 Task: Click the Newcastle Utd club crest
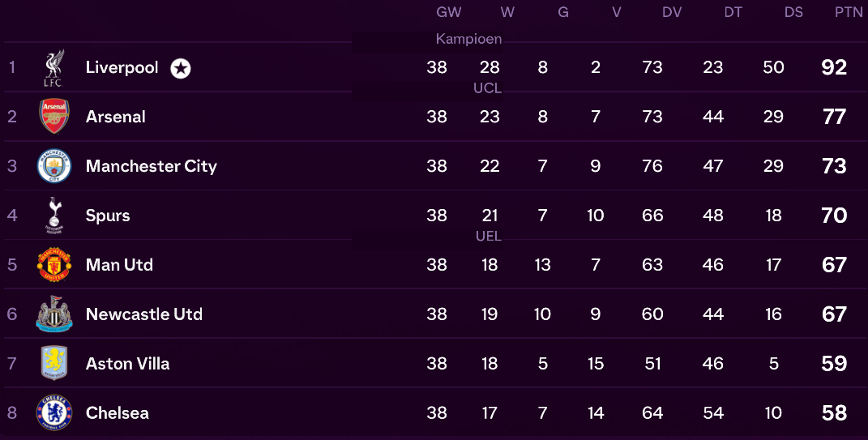54,314
